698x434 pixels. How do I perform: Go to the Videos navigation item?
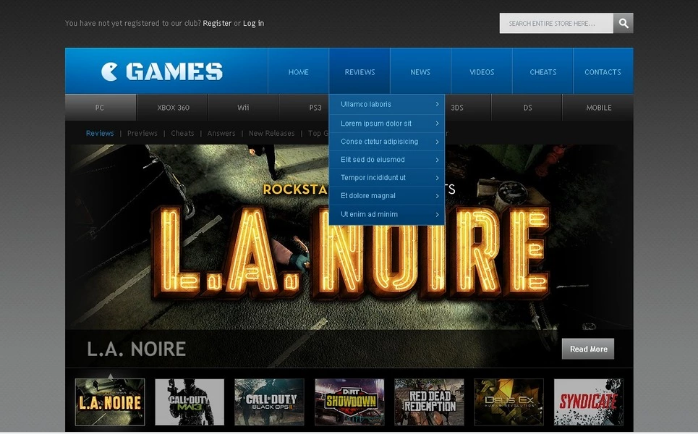click(x=482, y=72)
